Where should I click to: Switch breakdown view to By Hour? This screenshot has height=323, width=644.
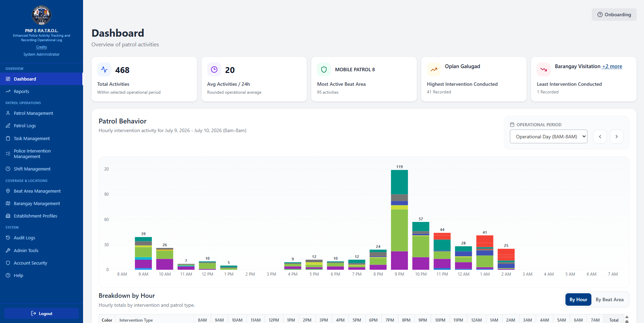578,299
